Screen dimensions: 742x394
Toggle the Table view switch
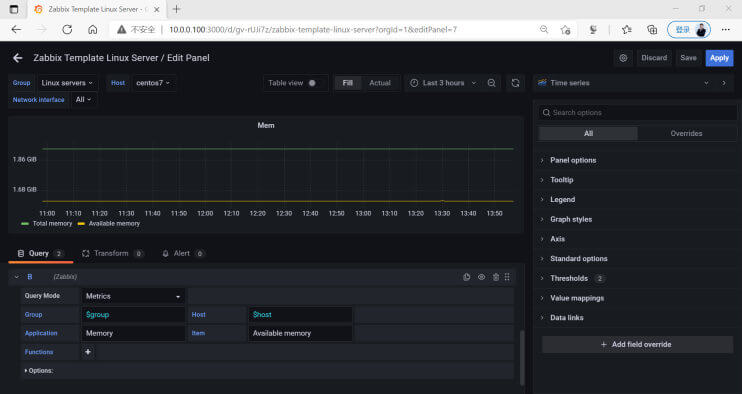tap(312, 83)
